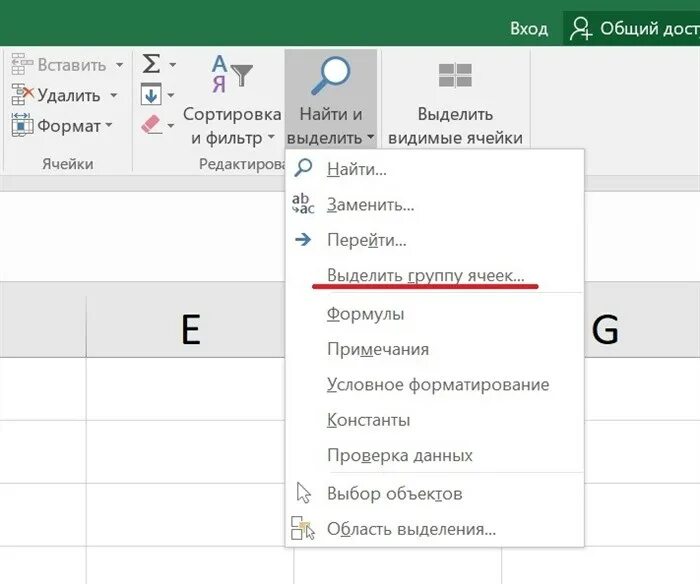This screenshot has width=700, height=584.
Task: Click Общий доступ share icon
Action: (x=581, y=29)
